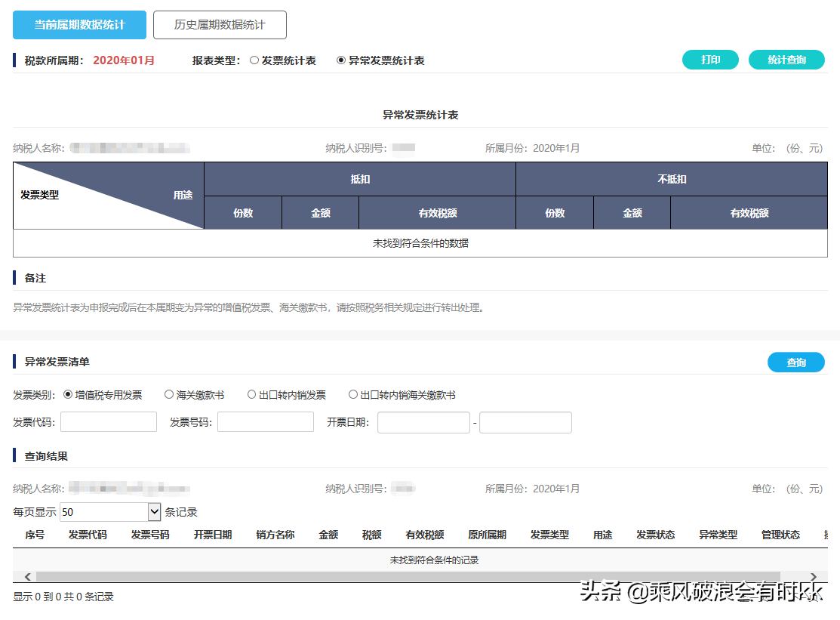The height and width of the screenshot is (620, 840).
Task: Click inside the 发票代码 input field
Action: (x=108, y=421)
